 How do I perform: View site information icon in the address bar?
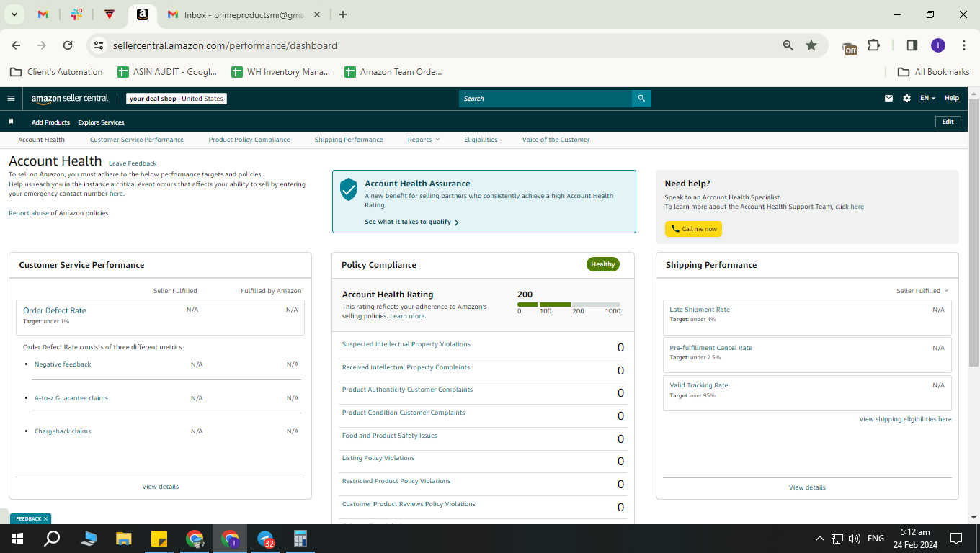[x=99, y=45]
